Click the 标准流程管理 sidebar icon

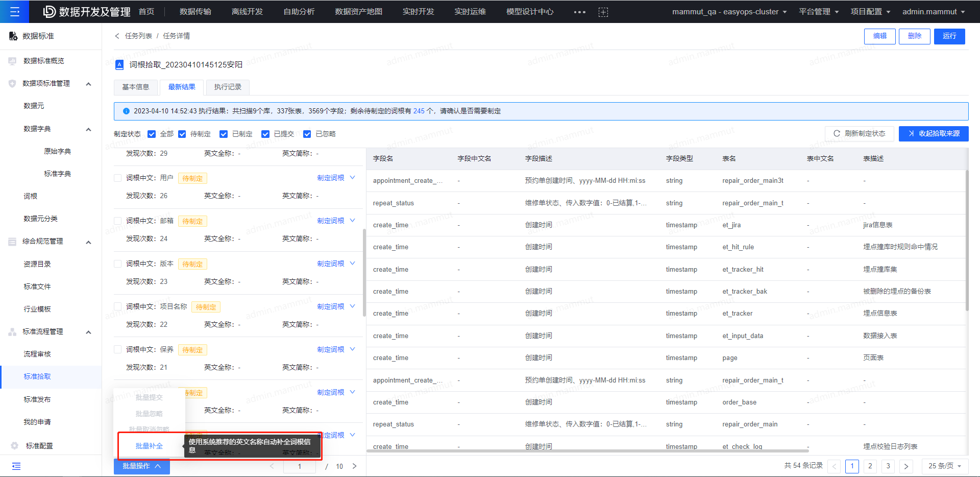(x=12, y=332)
